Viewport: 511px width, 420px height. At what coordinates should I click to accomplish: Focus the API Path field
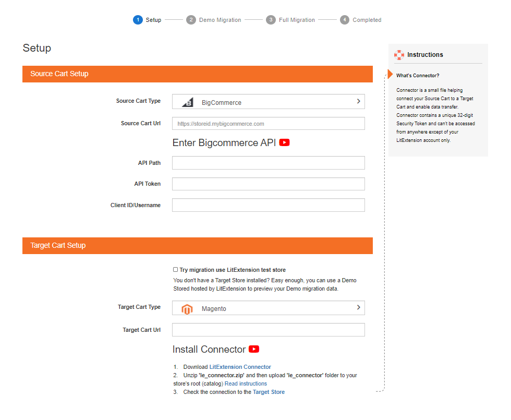point(268,163)
